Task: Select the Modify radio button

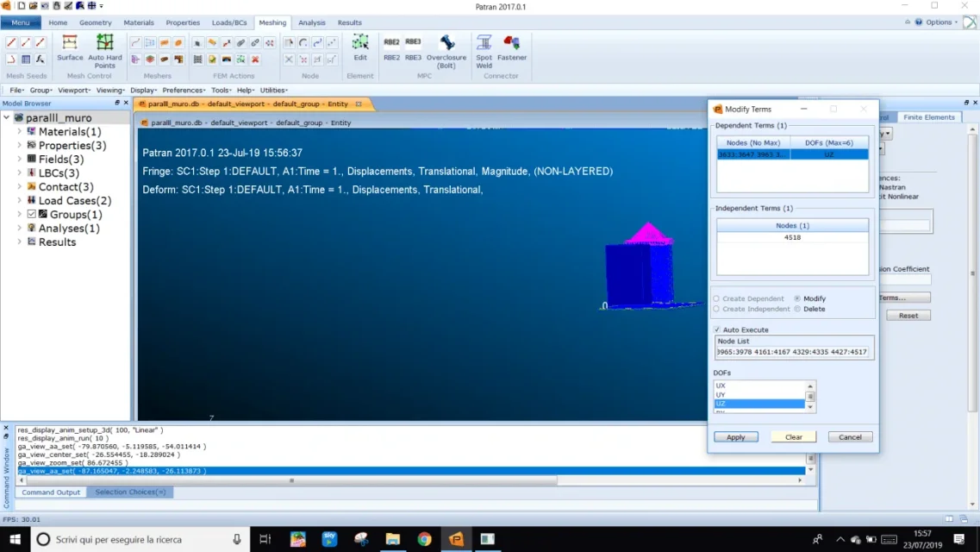Action: point(797,298)
